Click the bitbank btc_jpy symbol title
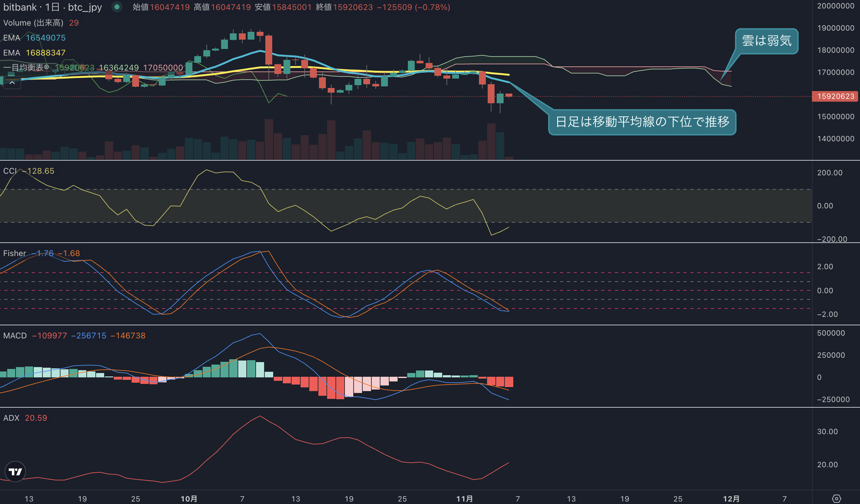Screen dimensions: 860x504 click(x=53, y=7)
